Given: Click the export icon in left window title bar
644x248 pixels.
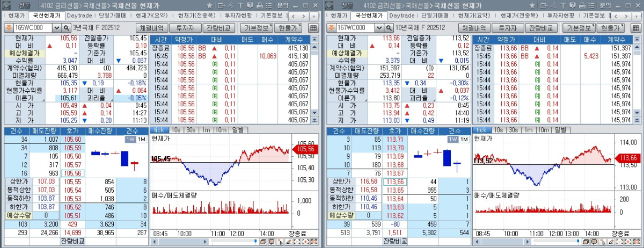Looking at the screenshot, I should (222, 5).
